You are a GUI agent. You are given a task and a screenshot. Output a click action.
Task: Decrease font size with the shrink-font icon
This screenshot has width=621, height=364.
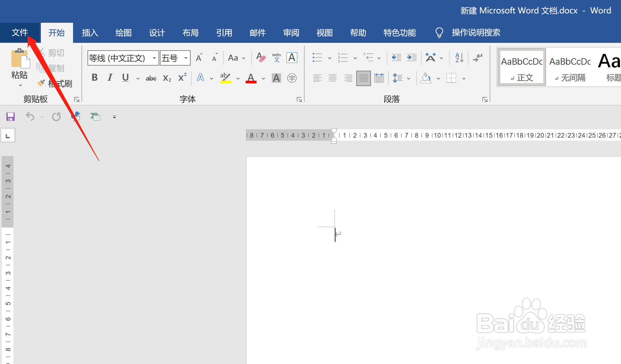[215, 58]
